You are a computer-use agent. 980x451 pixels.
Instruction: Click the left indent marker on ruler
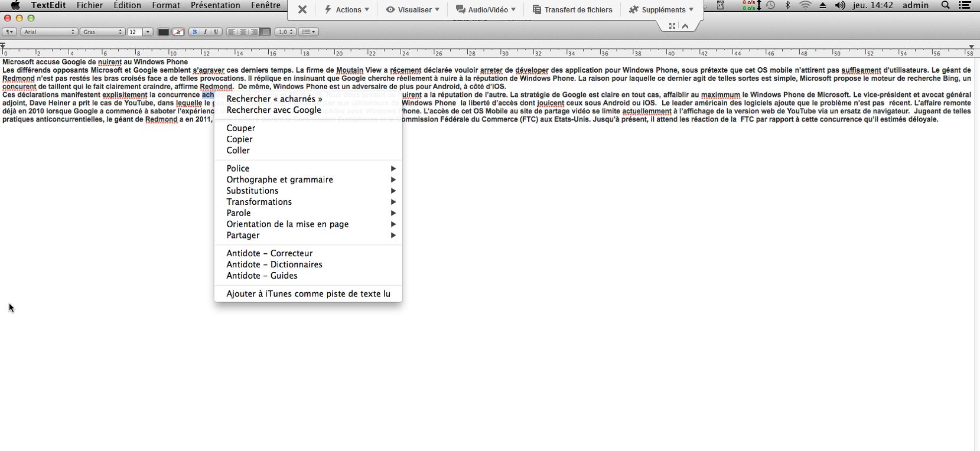(3, 46)
